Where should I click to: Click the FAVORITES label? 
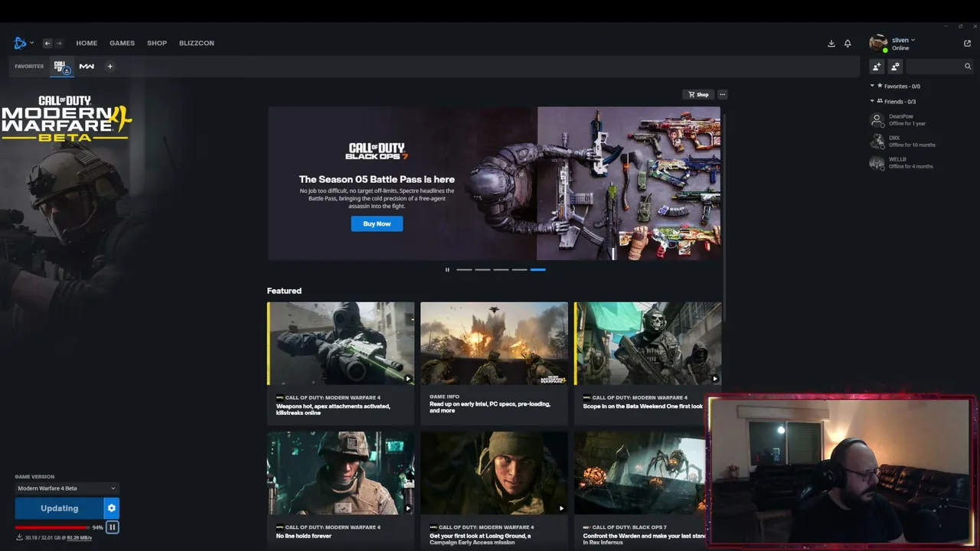tap(29, 67)
